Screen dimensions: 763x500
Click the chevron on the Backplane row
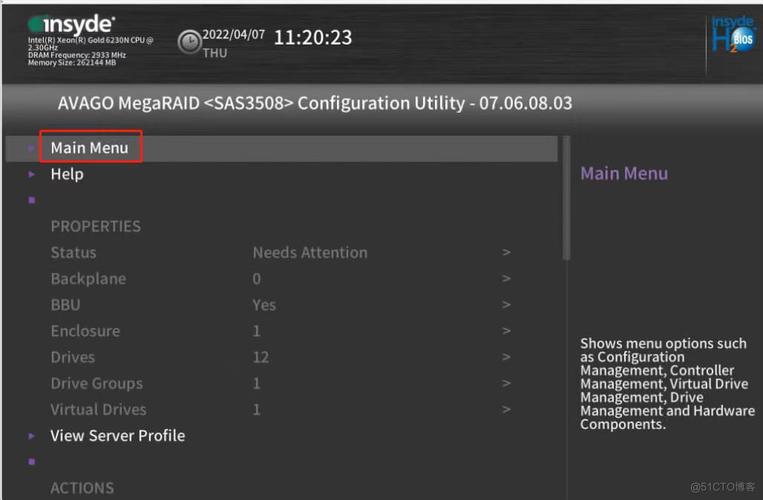pos(506,279)
